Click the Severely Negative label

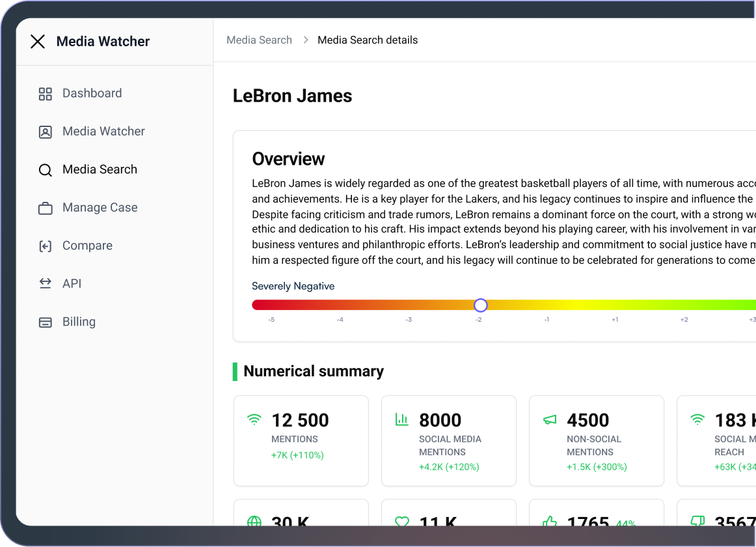[293, 286]
